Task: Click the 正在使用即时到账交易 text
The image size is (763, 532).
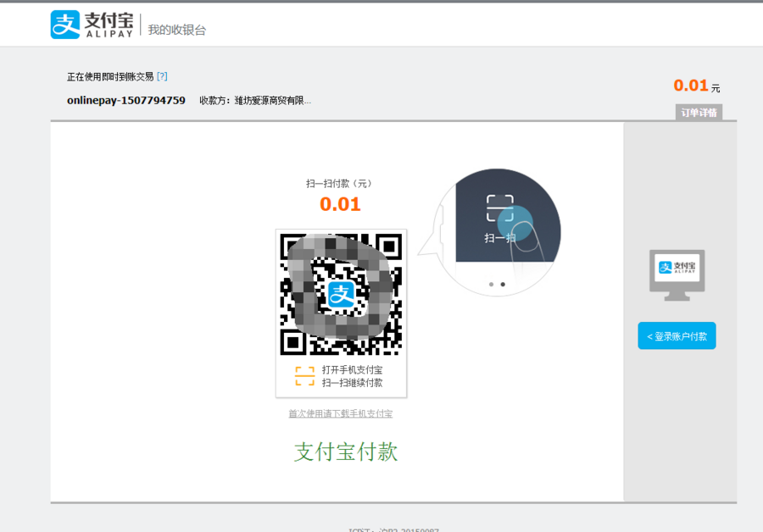Action: (110, 76)
